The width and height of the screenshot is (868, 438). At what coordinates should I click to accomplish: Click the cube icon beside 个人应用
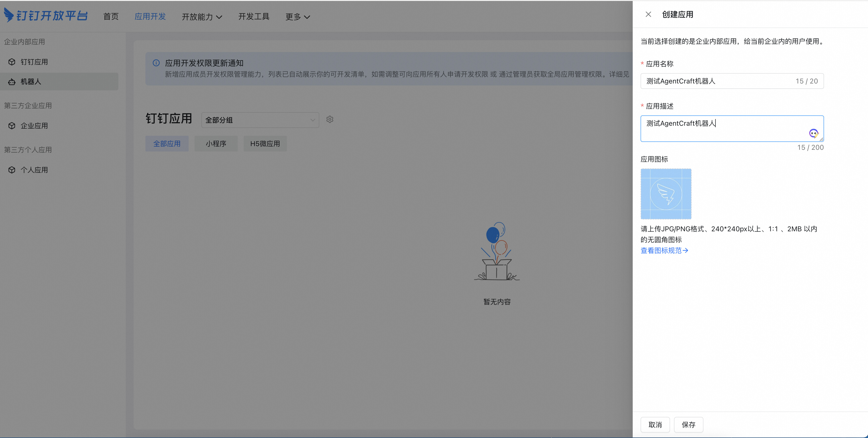pyautogui.click(x=12, y=170)
